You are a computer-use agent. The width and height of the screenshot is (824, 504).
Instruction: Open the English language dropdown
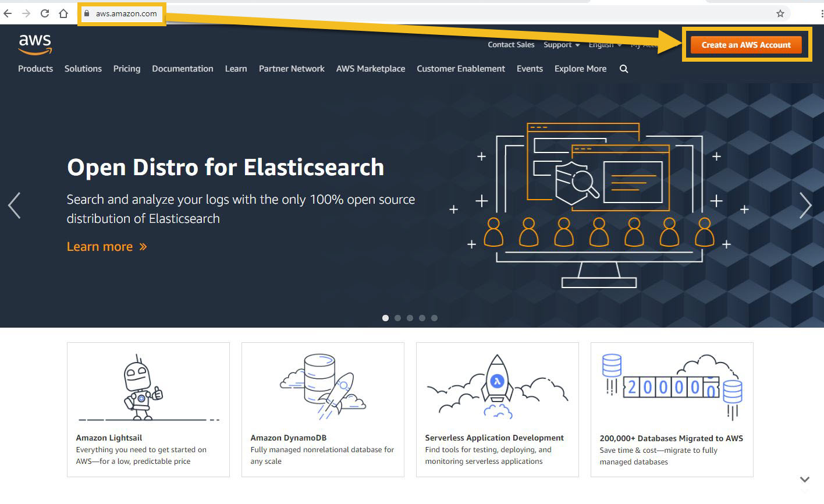tap(605, 45)
